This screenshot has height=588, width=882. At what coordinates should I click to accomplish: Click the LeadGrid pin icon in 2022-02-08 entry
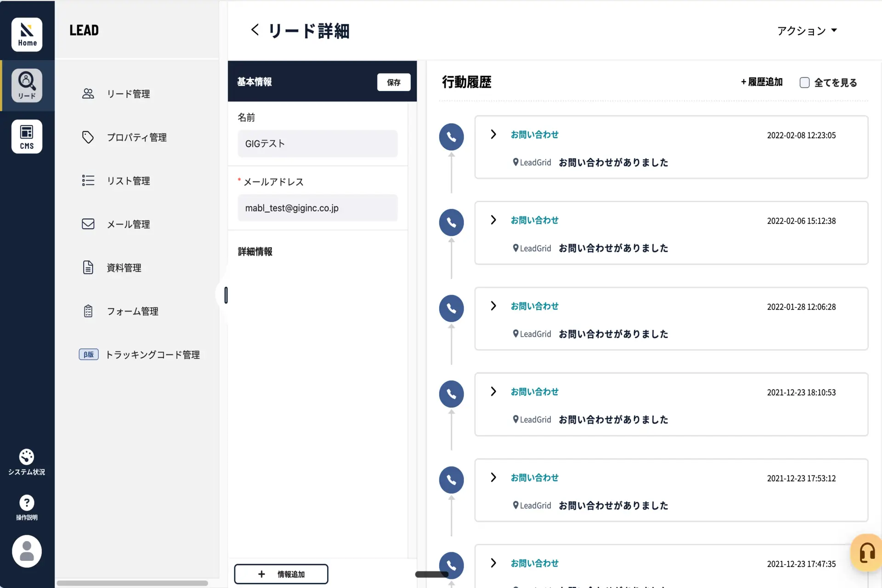[515, 162]
